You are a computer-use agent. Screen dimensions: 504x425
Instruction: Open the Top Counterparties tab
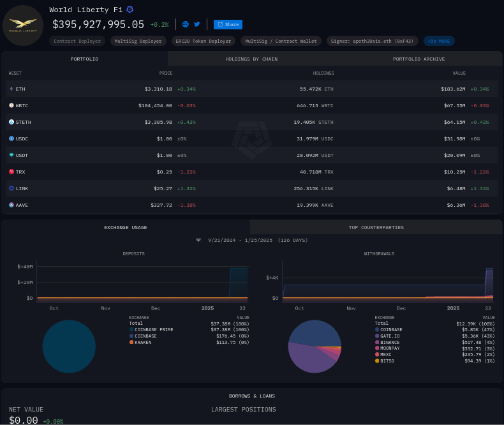pyautogui.click(x=376, y=227)
